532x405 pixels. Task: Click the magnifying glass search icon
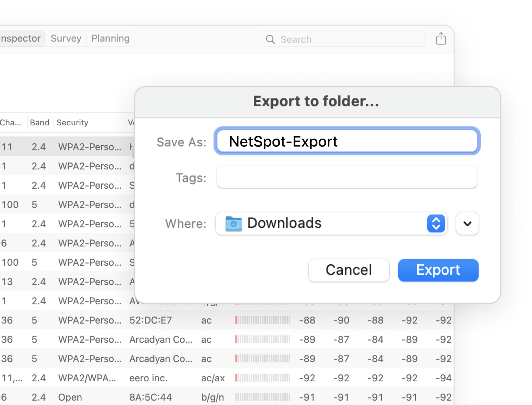point(270,39)
